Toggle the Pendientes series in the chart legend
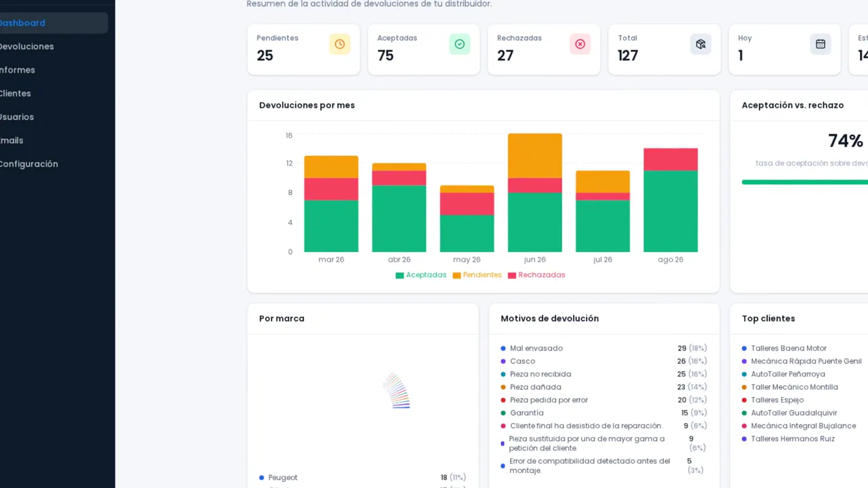 [x=477, y=275]
